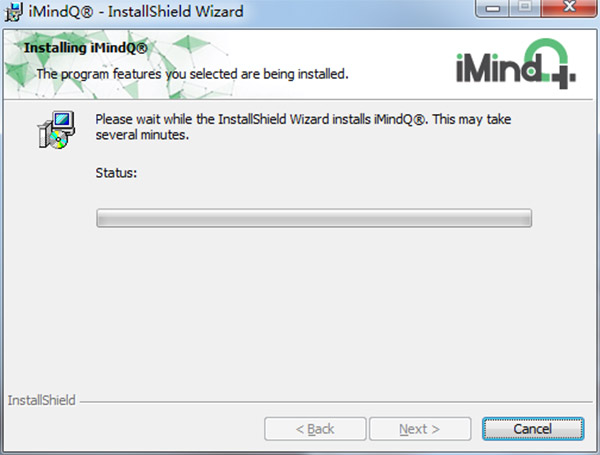Click the separator line beside the InstallShield label
The height and width of the screenshot is (455, 600).
336,402
